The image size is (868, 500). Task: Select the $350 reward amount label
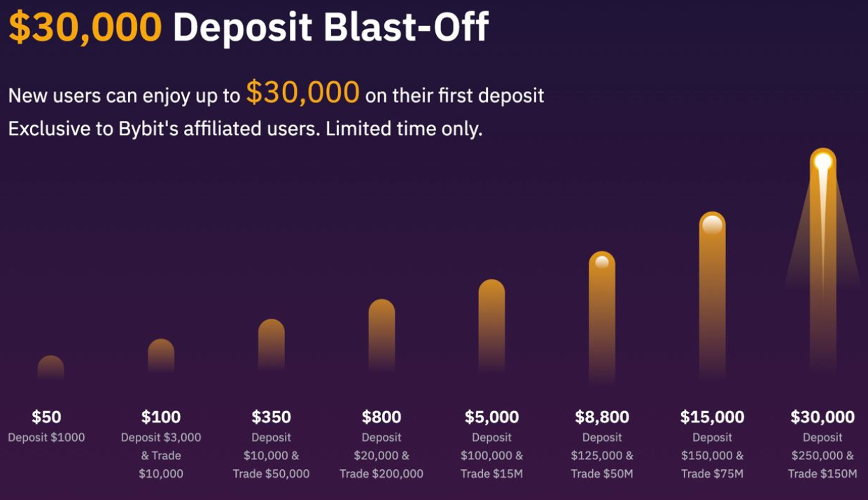tap(271, 417)
